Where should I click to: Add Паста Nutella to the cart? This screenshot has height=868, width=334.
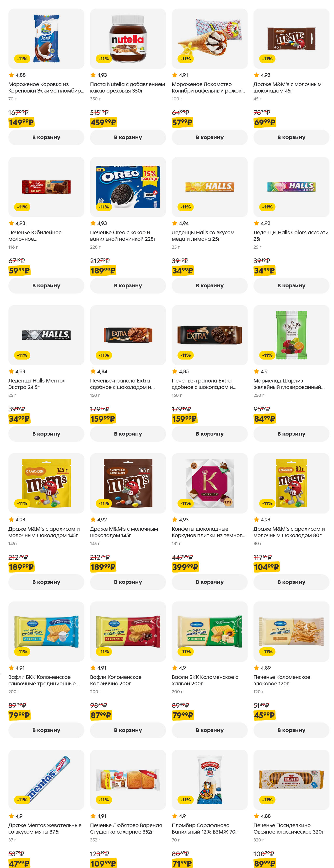(128, 137)
